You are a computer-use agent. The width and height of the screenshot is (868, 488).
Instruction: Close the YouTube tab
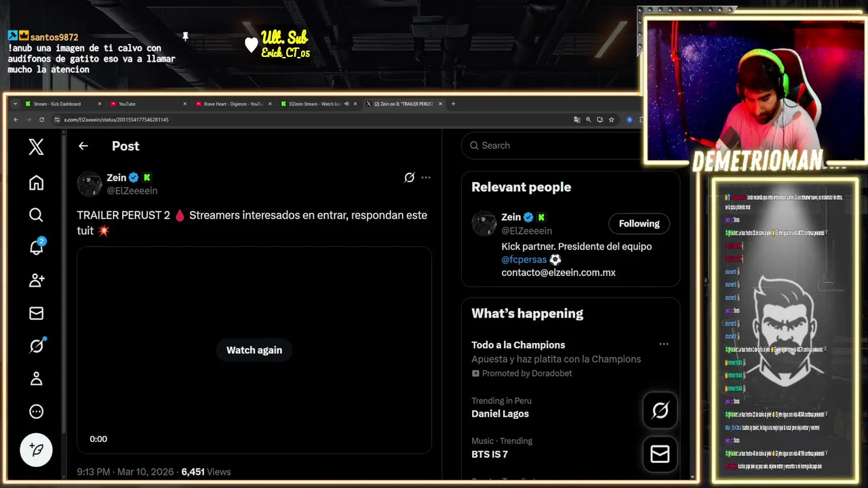click(x=184, y=104)
